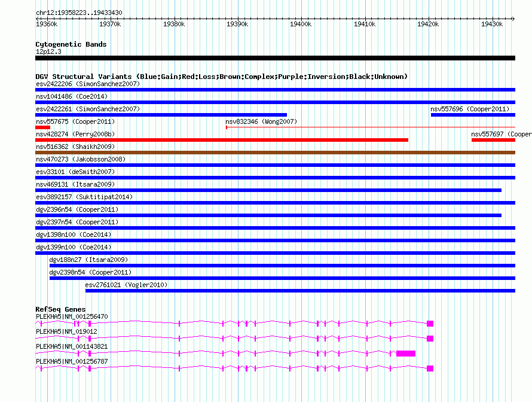Image resolution: width=532 pixels, height=402 pixels.
Task: Click the nsv516362 brown complex variant bar
Action: pyautogui.click(x=275, y=153)
